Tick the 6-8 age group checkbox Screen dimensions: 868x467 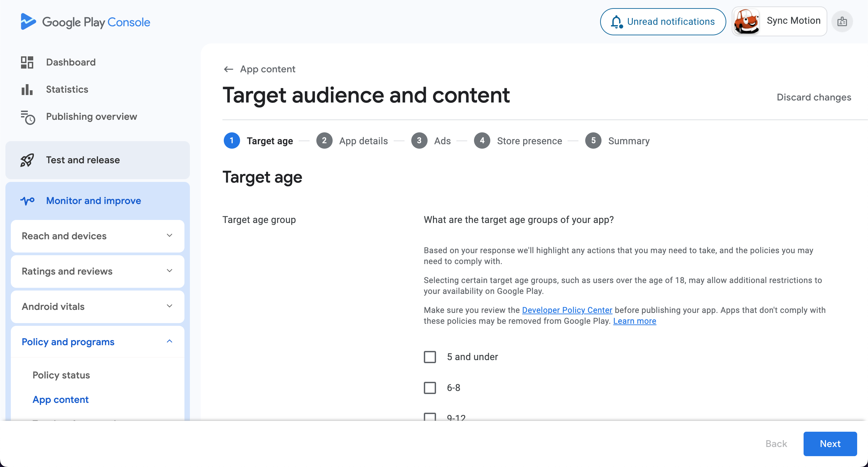click(x=430, y=388)
